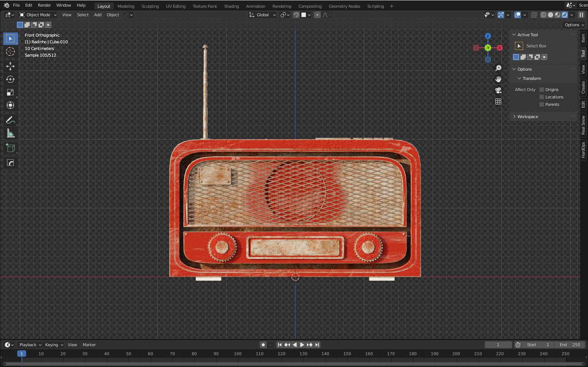Screen dimensions: 588x367
Task: Check the Locations checkbox
Action: click(542, 97)
